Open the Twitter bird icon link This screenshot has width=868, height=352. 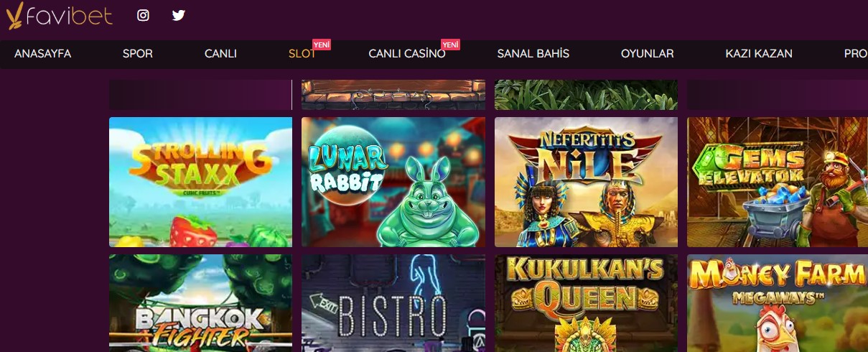tap(179, 15)
